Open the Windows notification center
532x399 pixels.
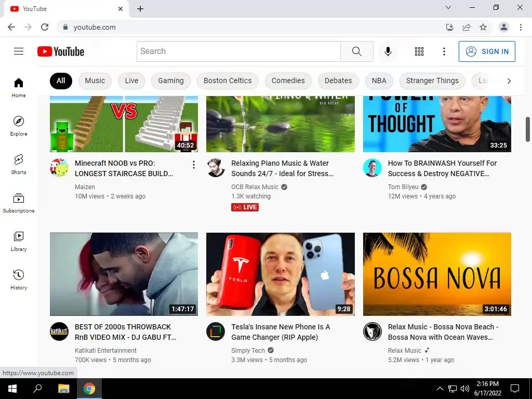click(x=515, y=389)
